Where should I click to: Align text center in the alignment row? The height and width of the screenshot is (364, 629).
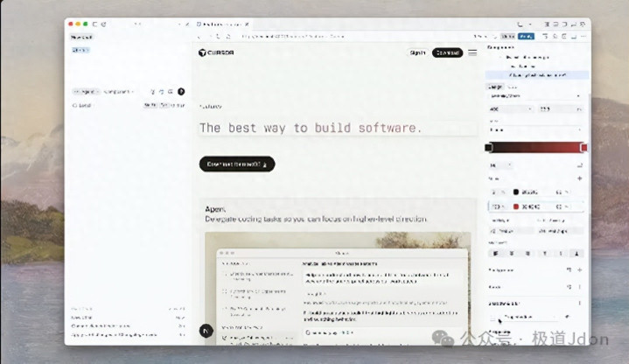(x=512, y=253)
